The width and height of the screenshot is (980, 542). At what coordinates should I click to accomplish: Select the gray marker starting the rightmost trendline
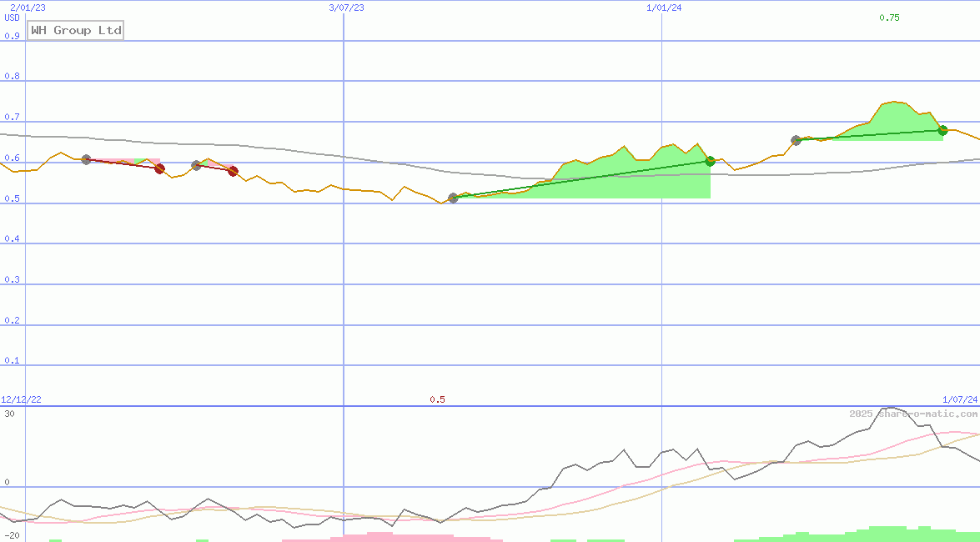point(795,140)
